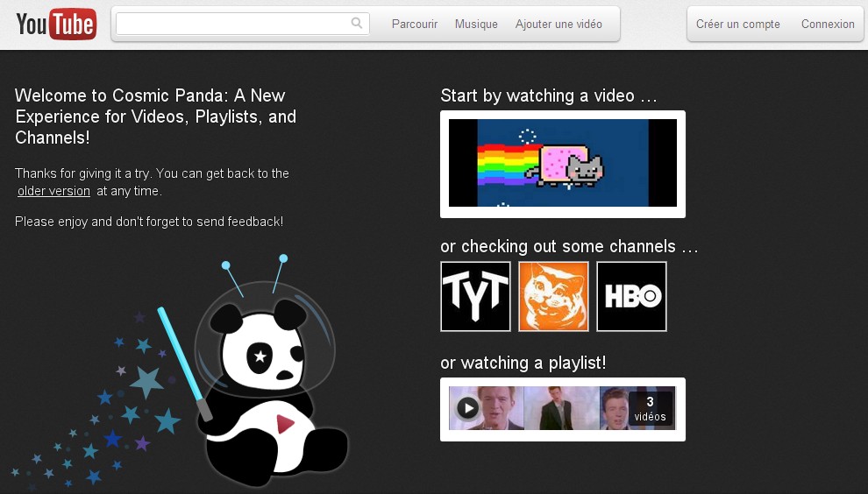Viewport: 868px width, 494px height.
Task: Click the panda's blue lightsaber
Action: [x=184, y=363]
